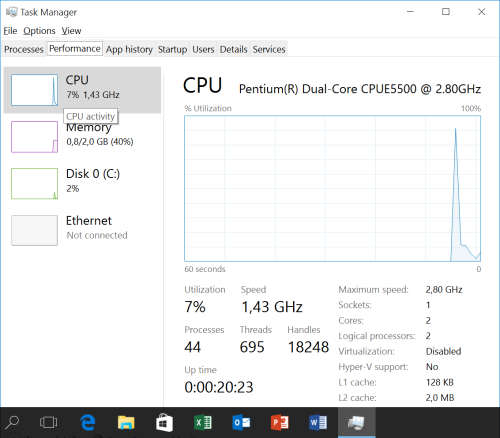Click the '% Utilization' graph label
This screenshot has width=500, height=438.
[208, 108]
